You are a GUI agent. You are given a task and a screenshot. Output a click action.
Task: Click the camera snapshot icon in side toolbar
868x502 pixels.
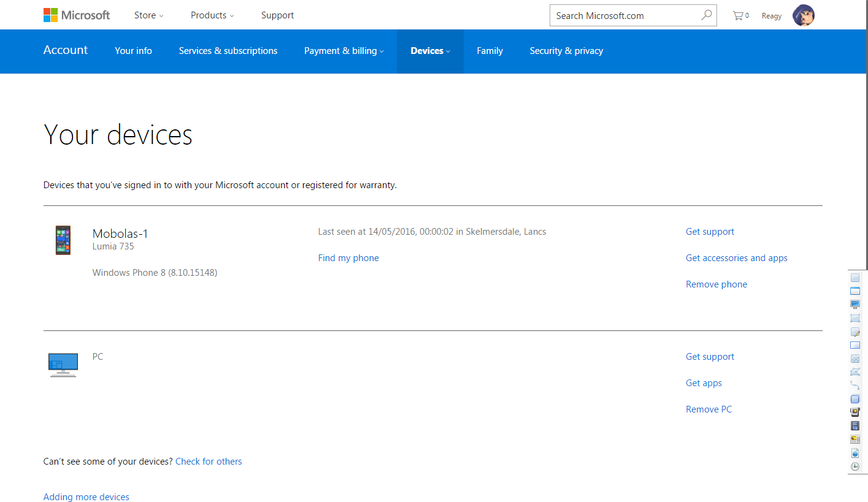point(855,412)
